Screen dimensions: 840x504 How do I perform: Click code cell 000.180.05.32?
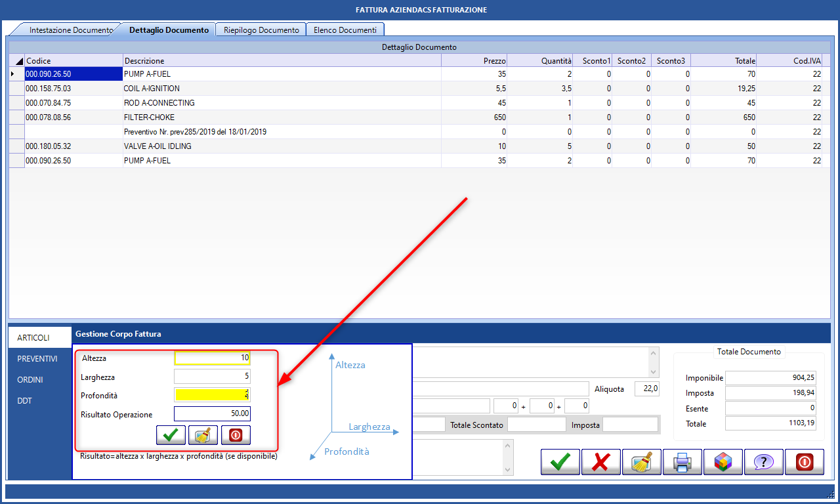pos(73,146)
